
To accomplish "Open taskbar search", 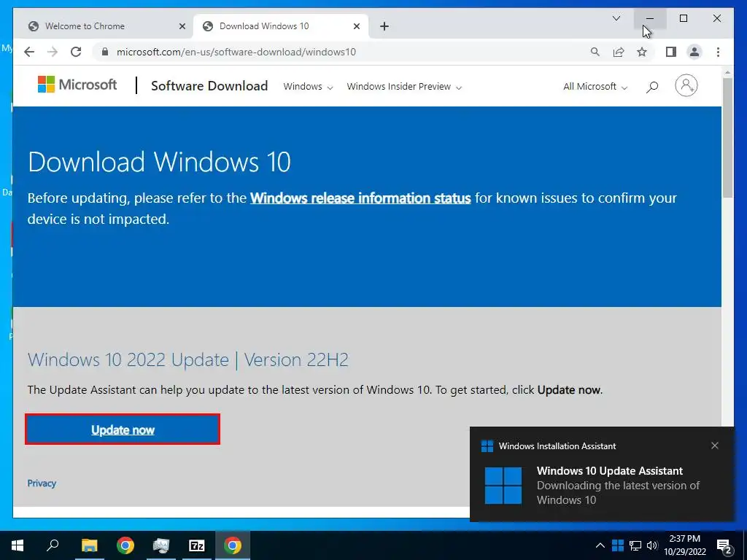I will click(53, 545).
